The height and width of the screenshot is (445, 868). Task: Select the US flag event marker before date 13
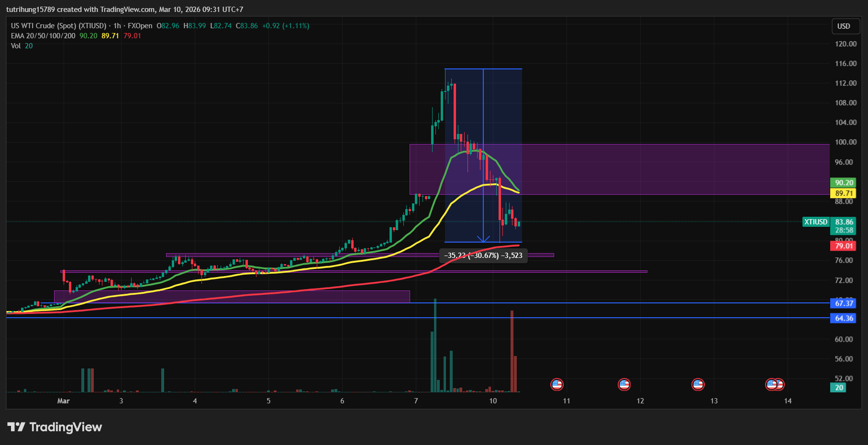[698, 384]
